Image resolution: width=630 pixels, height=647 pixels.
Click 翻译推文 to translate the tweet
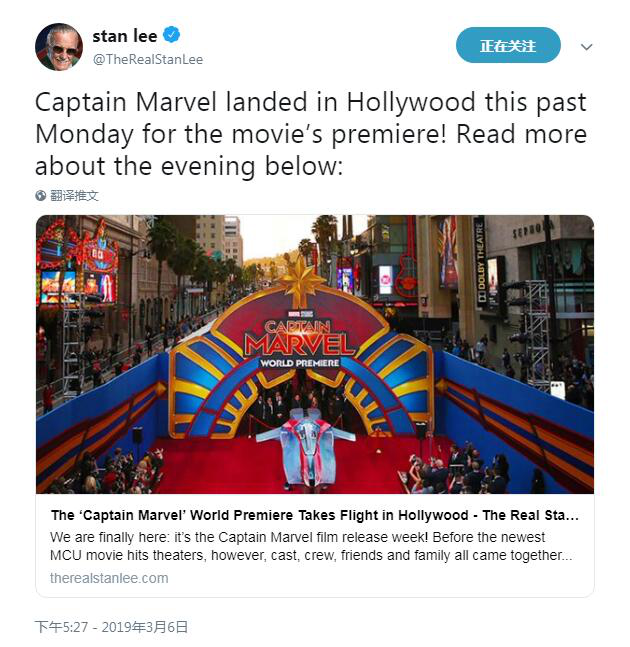74,196
